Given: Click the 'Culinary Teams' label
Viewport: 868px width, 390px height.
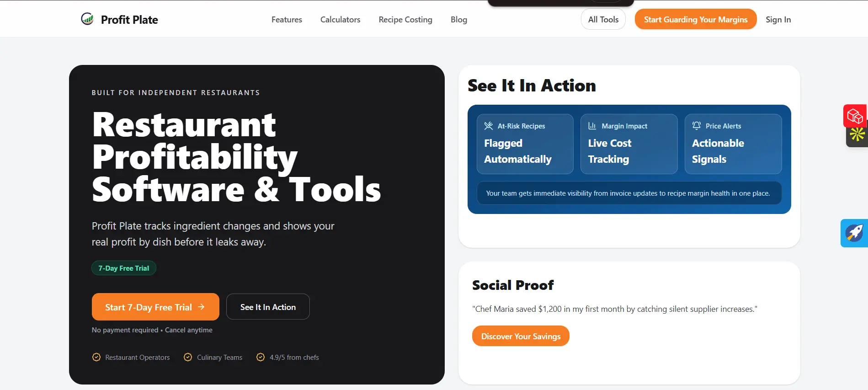Looking at the screenshot, I should [220, 358].
